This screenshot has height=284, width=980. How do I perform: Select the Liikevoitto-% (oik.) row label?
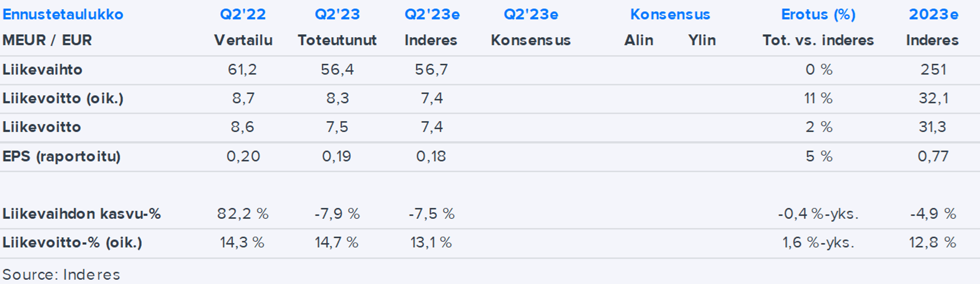(72, 242)
